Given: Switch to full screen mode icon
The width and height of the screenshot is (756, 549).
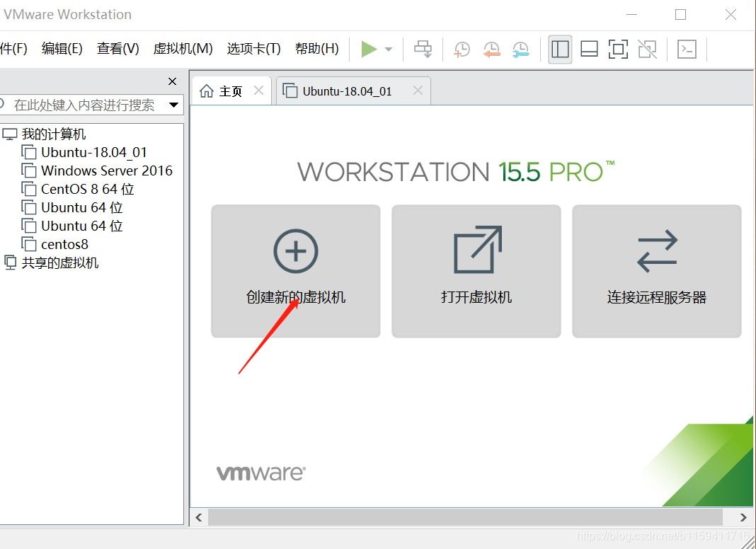Looking at the screenshot, I should [618, 49].
